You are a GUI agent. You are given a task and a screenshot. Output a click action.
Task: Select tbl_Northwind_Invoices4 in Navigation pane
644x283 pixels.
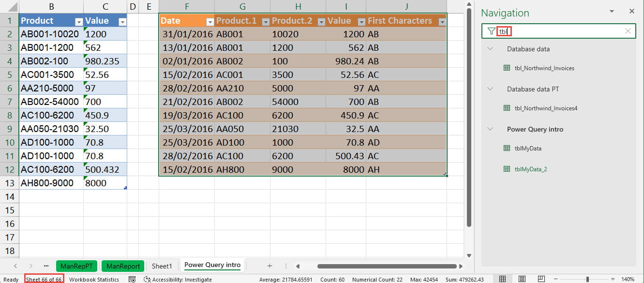pos(546,108)
